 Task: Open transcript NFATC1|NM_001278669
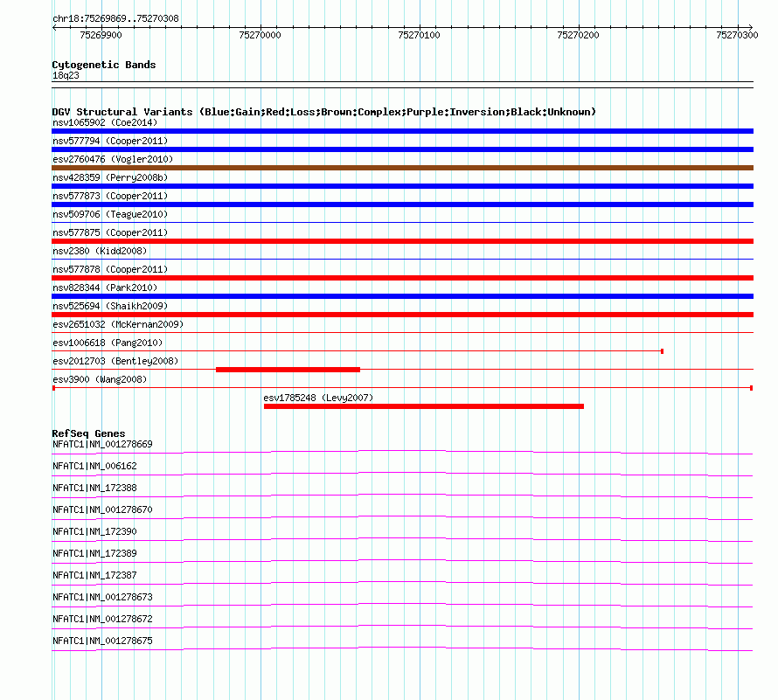coord(102,445)
